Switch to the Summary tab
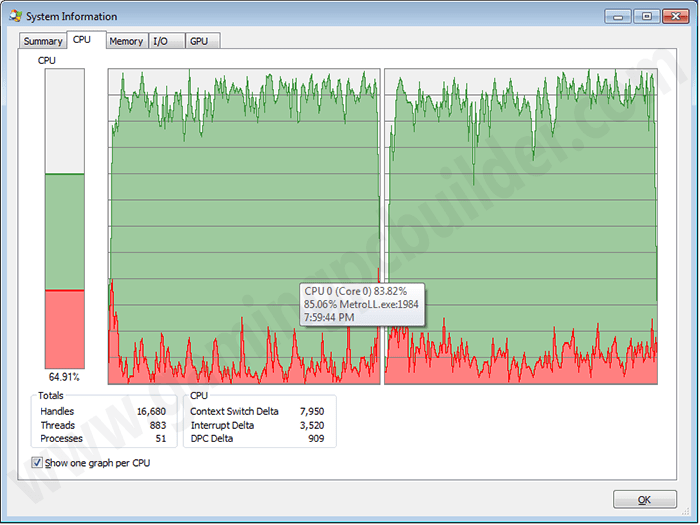The height and width of the screenshot is (525, 700). click(42, 41)
